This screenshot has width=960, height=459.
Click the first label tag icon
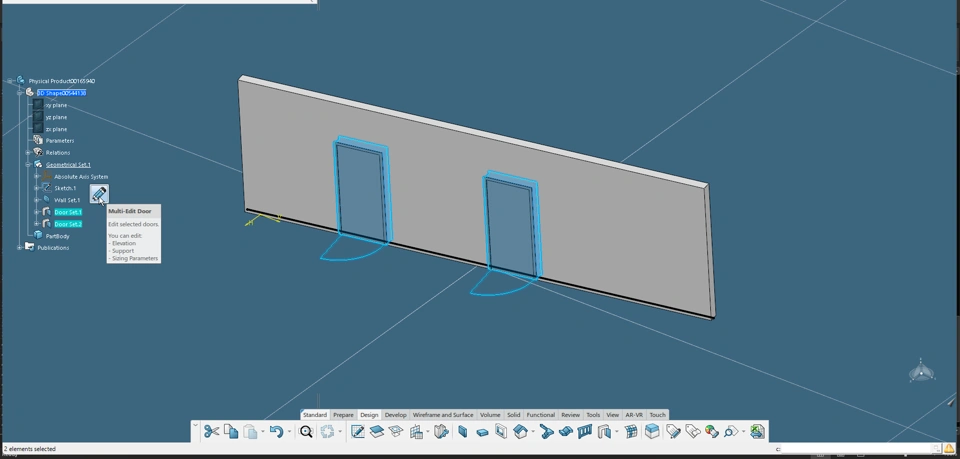coord(673,431)
